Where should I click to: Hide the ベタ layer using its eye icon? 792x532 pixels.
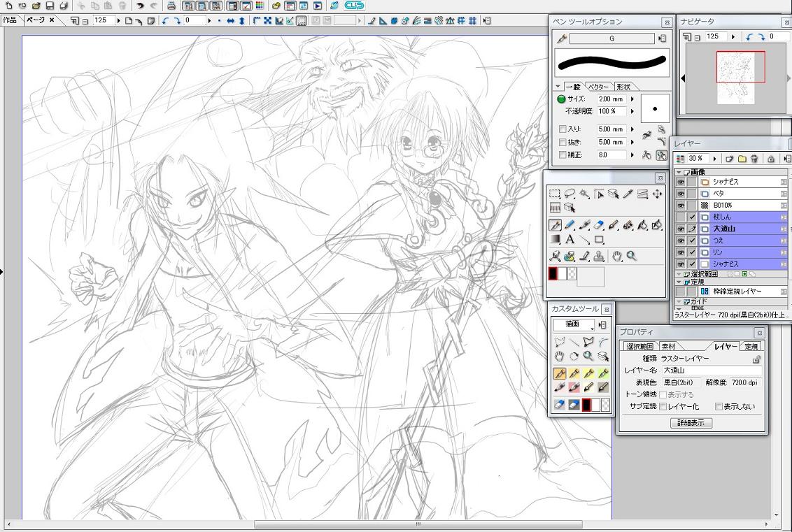680,194
